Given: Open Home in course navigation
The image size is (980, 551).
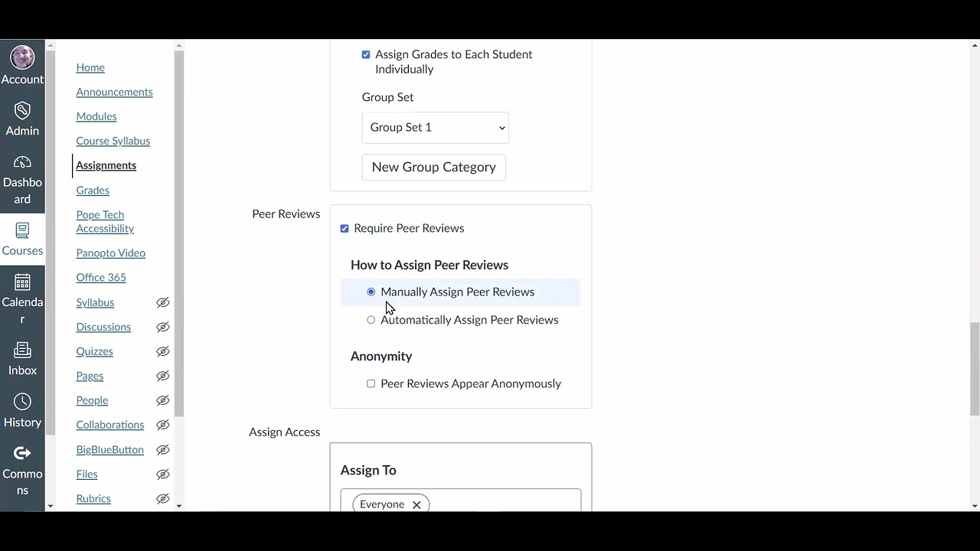Looking at the screenshot, I should coord(90,67).
